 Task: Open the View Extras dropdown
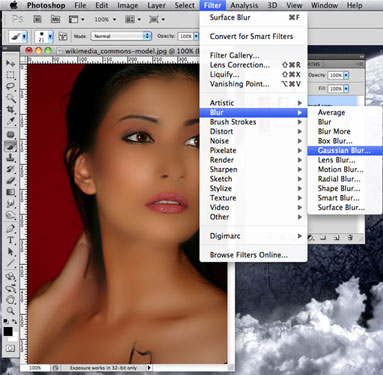coord(76,19)
